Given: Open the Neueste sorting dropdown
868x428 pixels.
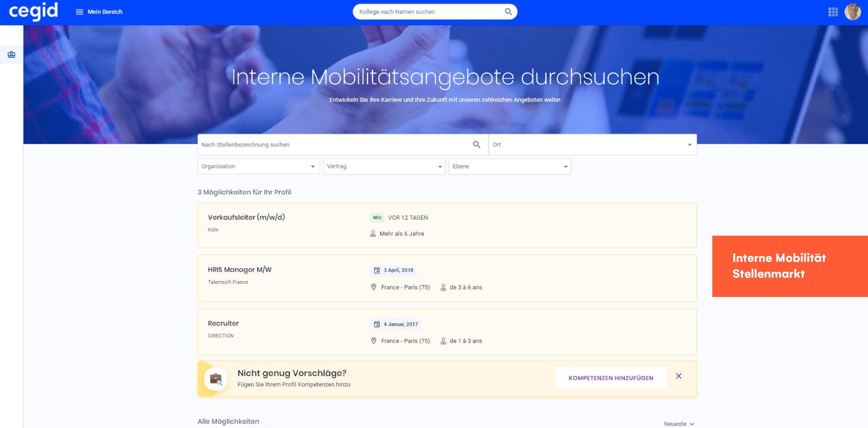Looking at the screenshot, I should (678, 423).
